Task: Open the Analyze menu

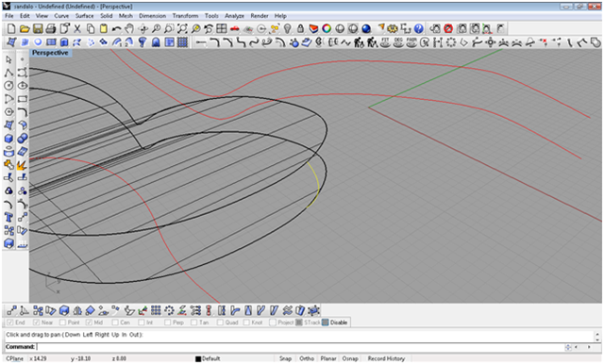Action: [x=235, y=16]
